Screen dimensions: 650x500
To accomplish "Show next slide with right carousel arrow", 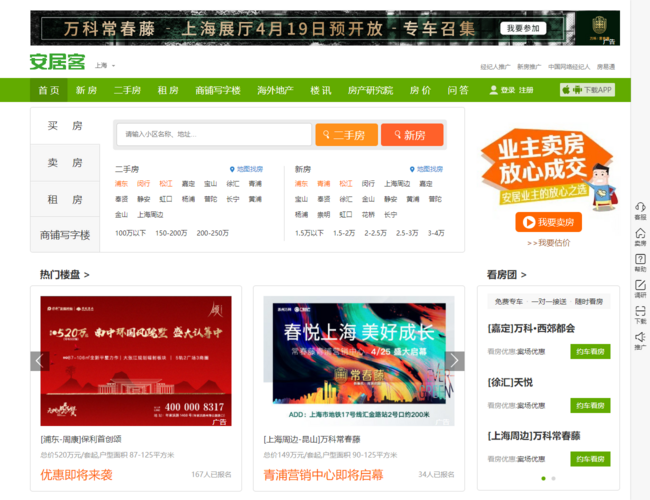I will pos(455,361).
